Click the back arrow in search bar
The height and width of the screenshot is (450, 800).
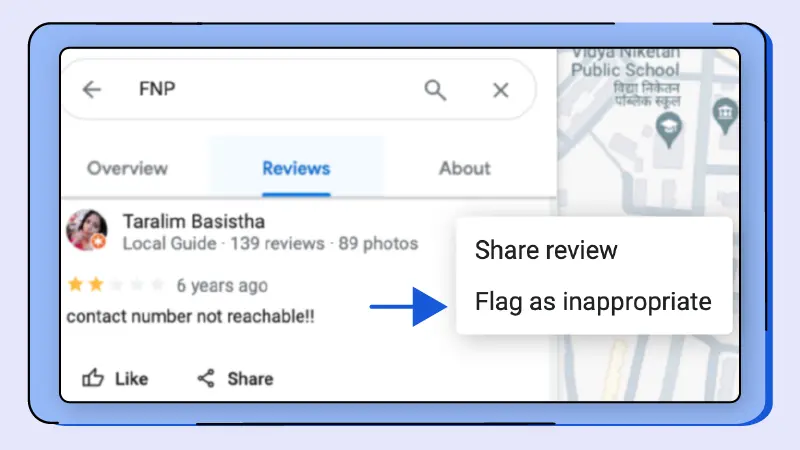pos(92,89)
